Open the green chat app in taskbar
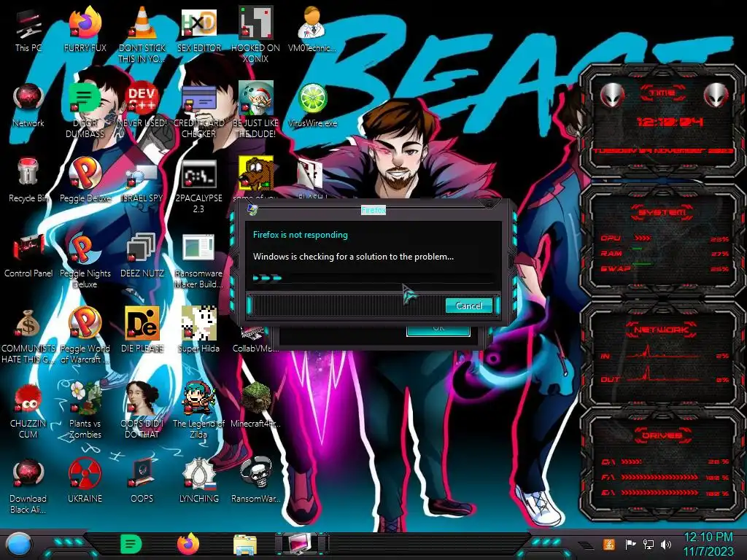This screenshot has width=747, height=560. (x=131, y=544)
